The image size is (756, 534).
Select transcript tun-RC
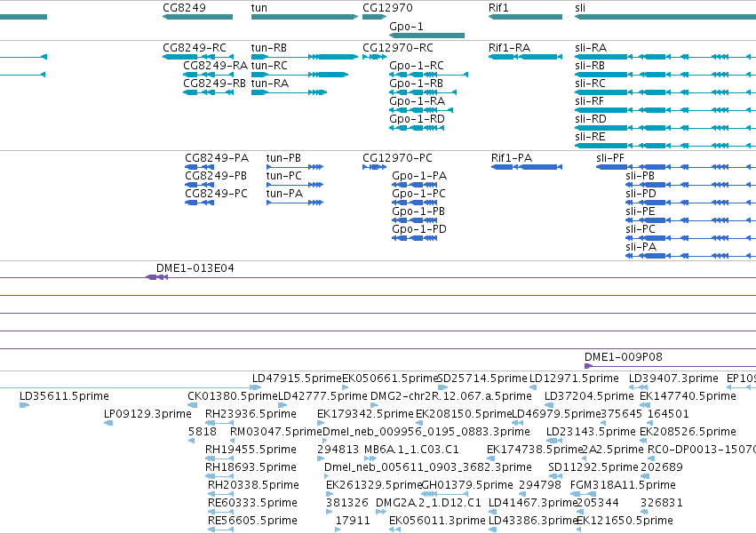[x=299, y=75]
